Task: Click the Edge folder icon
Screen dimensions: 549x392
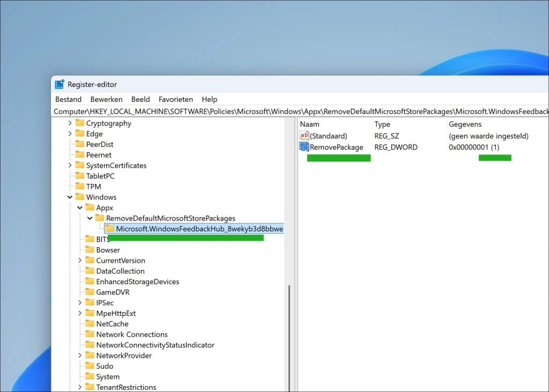Action: pos(80,133)
